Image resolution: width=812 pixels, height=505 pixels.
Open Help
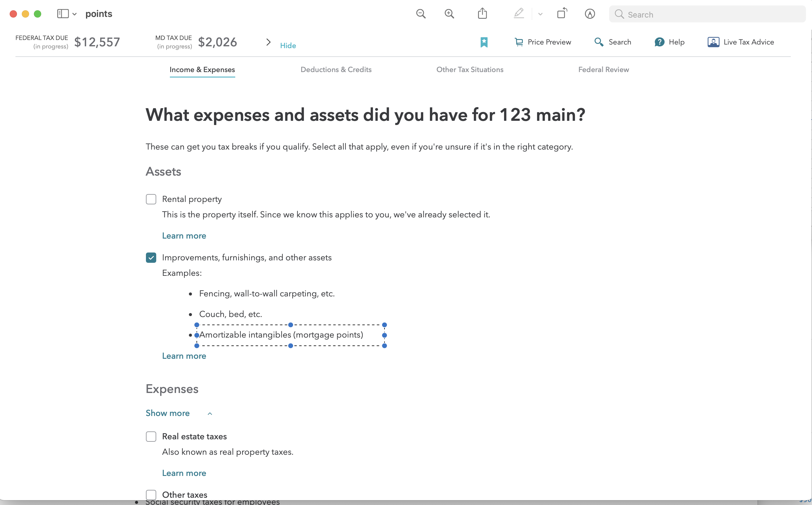click(670, 42)
